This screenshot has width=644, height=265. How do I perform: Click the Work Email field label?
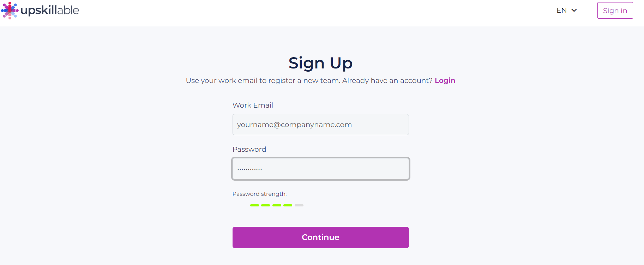tap(253, 105)
